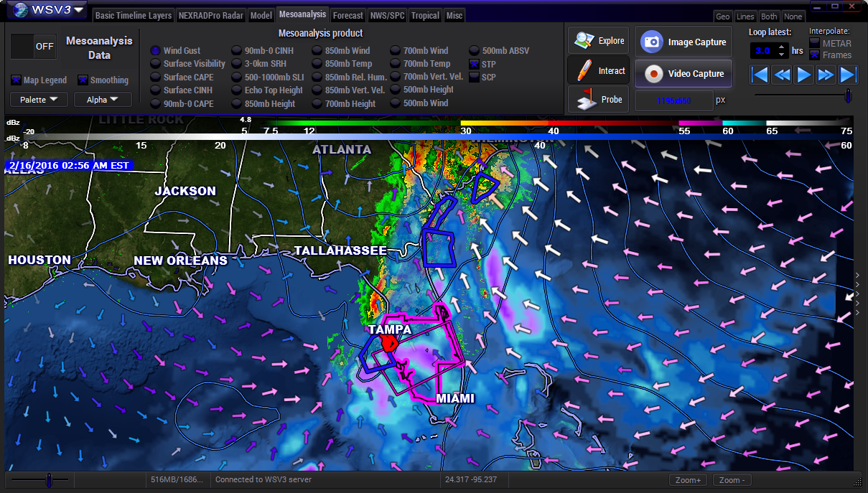
Task: Select the 700mb Height product
Action: 317,103
